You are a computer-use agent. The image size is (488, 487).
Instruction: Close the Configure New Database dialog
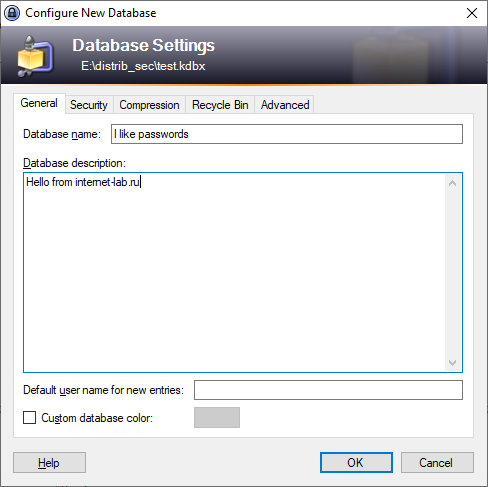click(x=472, y=13)
